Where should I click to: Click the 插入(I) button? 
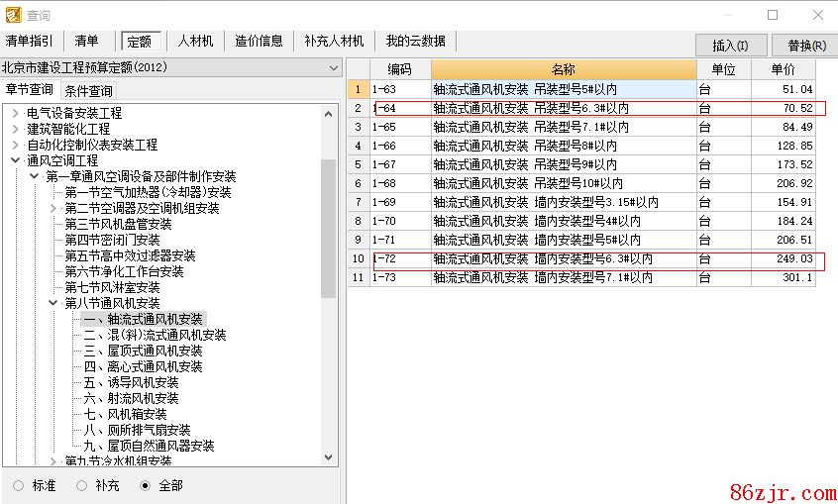pos(730,46)
